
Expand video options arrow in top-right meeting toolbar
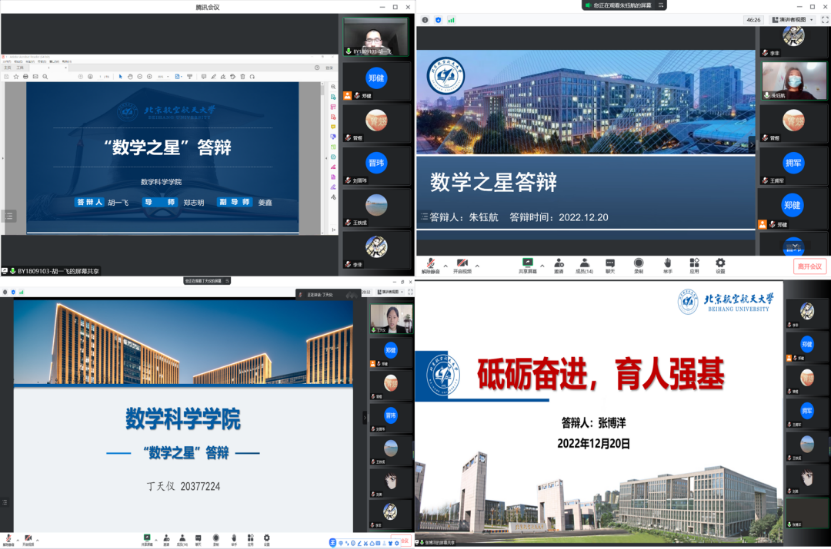point(477,263)
